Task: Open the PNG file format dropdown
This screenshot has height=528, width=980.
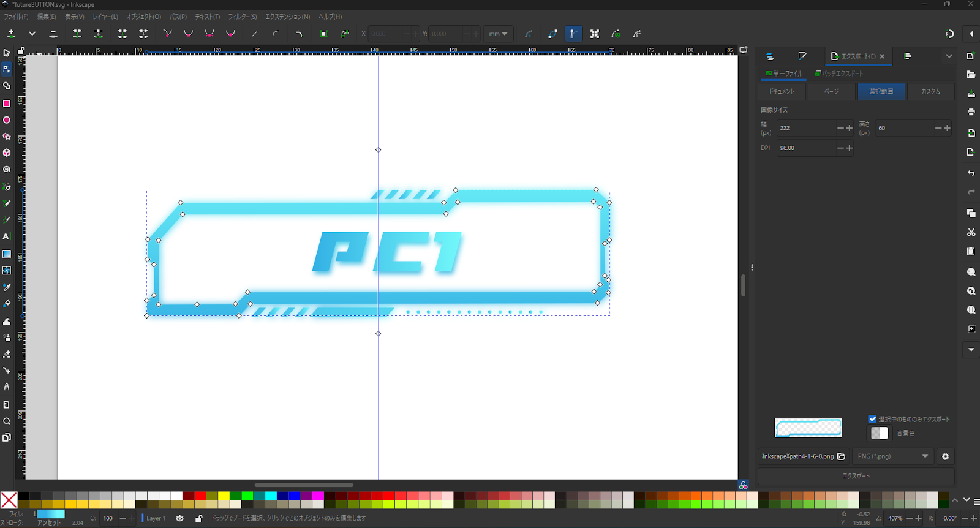Action: coord(892,456)
